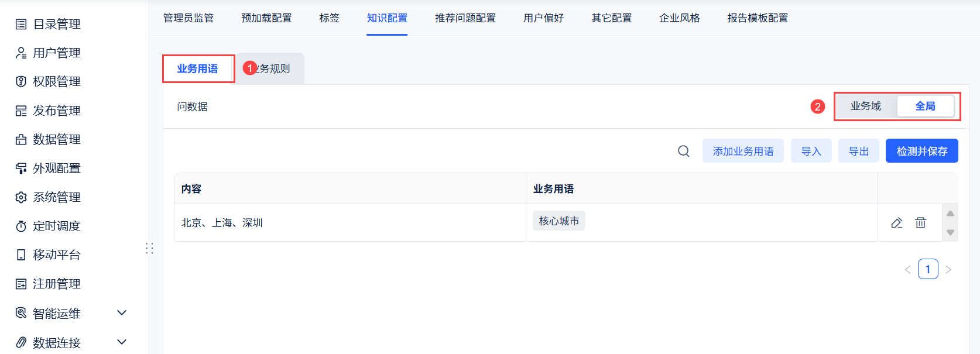Click the 导入 button
Viewport: 980px width, 354px height.
coord(811,152)
